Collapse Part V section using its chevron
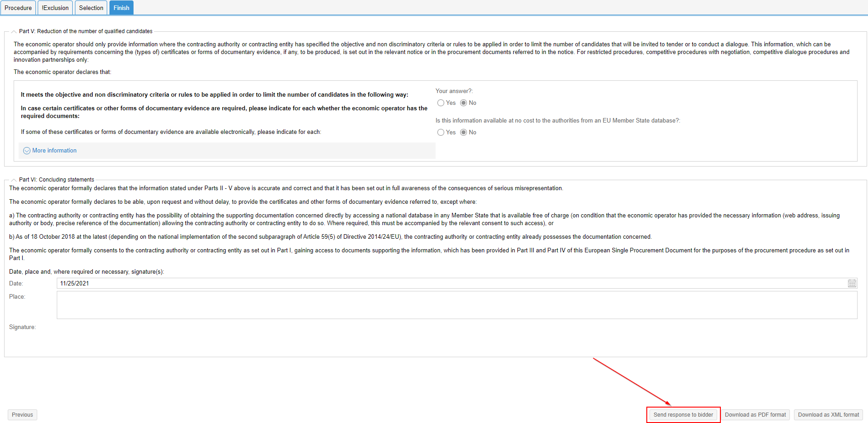The image size is (868, 423). tap(14, 32)
